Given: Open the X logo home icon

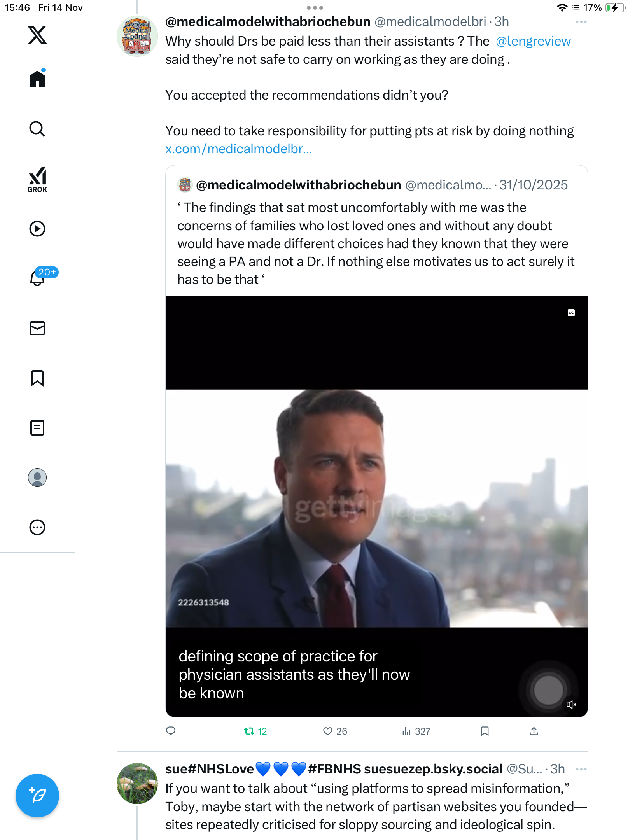Looking at the screenshot, I should coord(37,35).
